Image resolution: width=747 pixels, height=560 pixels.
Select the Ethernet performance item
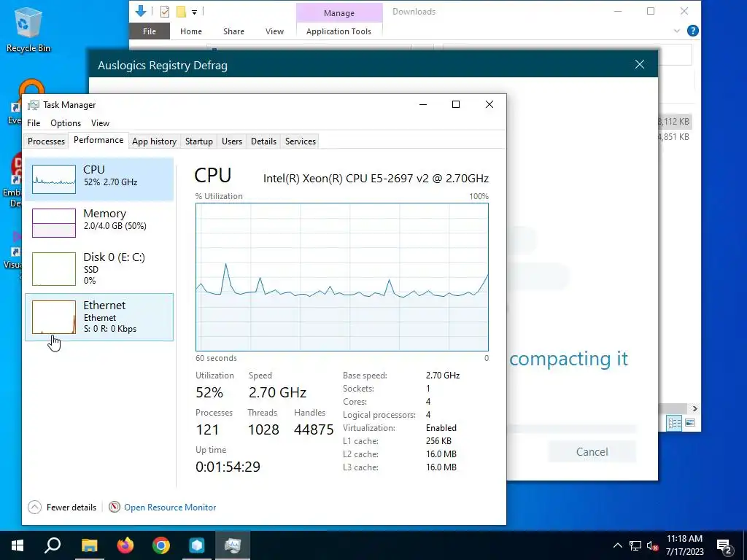click(99, 317)
